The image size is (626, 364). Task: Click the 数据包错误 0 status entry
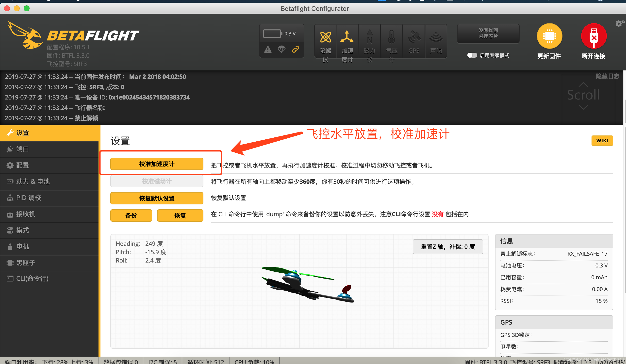(x=121, y=362)
